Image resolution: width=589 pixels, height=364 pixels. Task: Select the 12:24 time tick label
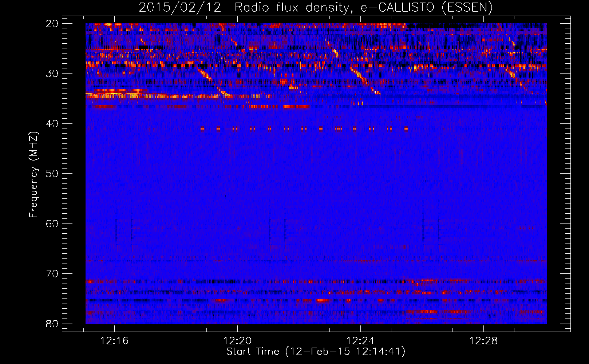coord(360,341)
